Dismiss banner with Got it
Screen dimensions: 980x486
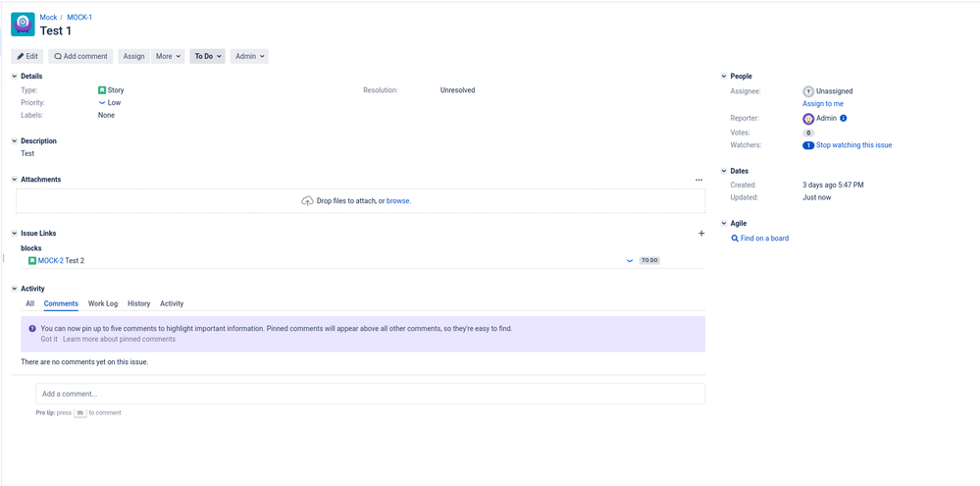(x=49, y=339)
